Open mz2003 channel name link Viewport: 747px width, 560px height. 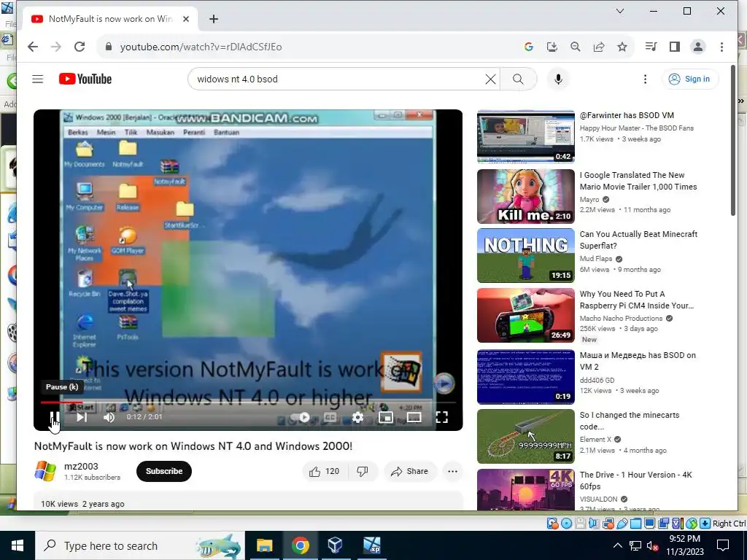[81, 466]
